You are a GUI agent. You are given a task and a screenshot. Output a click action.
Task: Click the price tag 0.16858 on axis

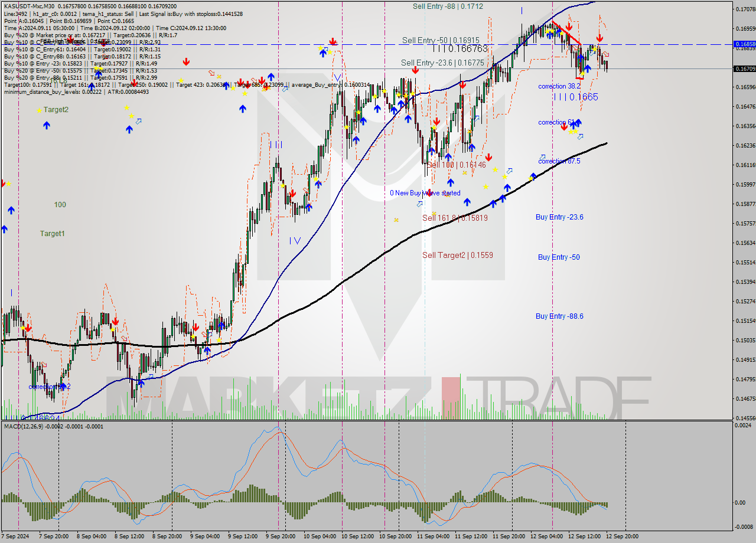pyautogui.click(x=744, y=44)
